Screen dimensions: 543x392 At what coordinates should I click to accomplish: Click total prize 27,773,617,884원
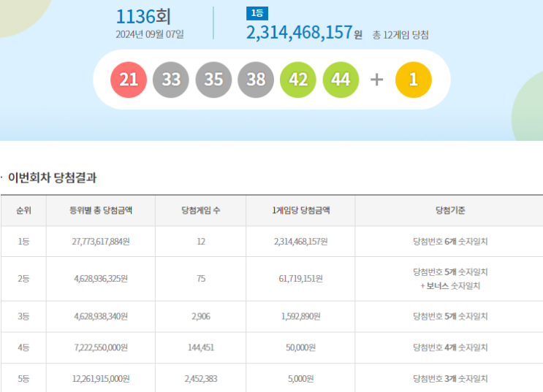(x=101, y=242)
